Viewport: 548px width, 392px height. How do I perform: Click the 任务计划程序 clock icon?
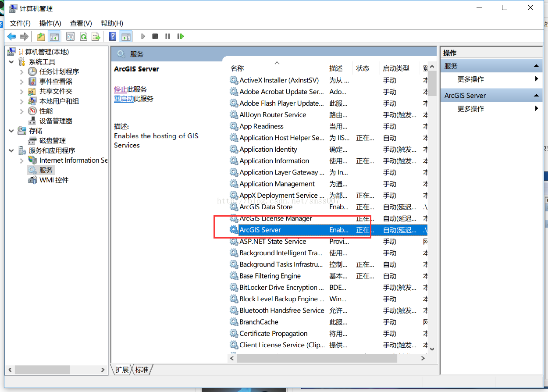click(x=32, y=71)
